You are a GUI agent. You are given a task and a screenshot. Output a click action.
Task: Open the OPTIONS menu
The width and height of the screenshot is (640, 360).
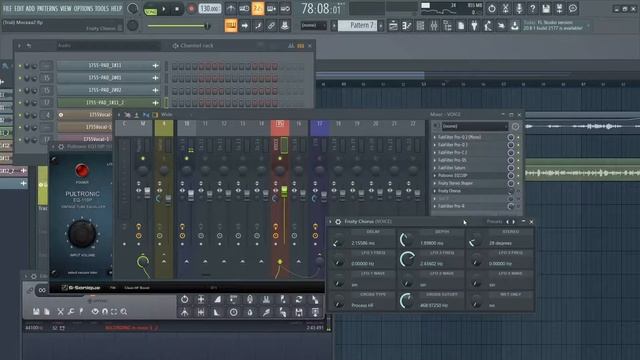(x=83, y=8)
